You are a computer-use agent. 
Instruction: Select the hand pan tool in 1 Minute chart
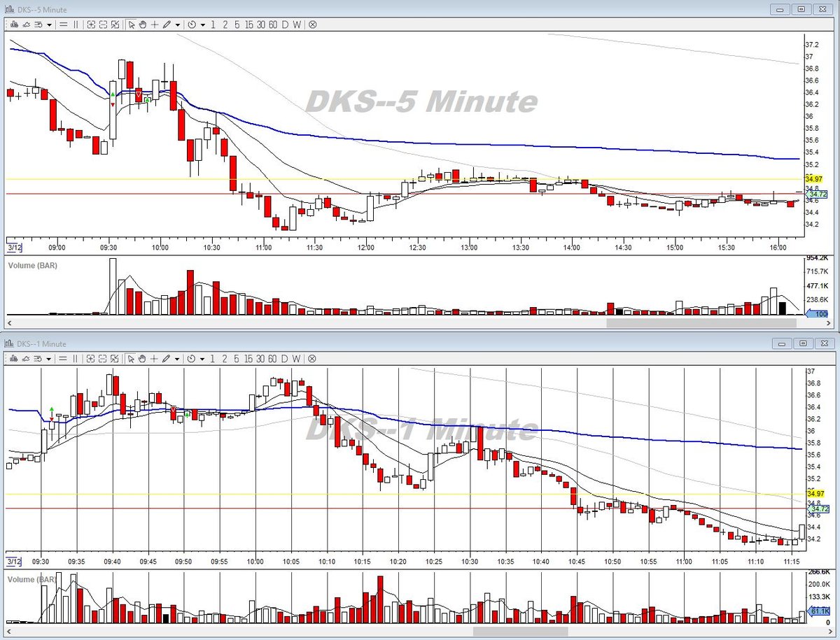pos(142,358)
